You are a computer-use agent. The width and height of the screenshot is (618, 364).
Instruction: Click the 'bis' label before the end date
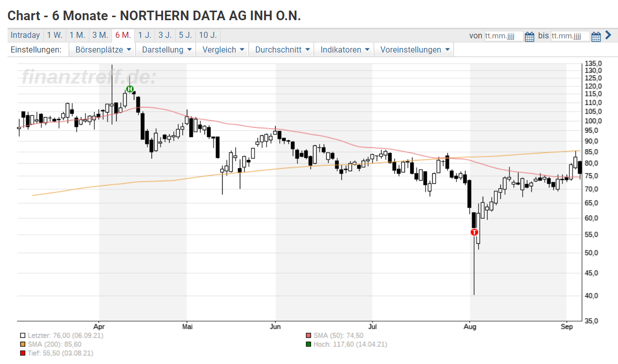click(x=543, y=36)
